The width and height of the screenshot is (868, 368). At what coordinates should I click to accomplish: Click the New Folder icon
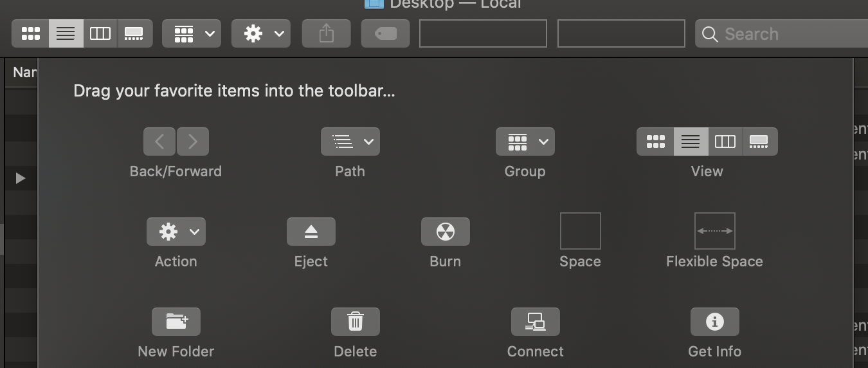tap(176, 322)
